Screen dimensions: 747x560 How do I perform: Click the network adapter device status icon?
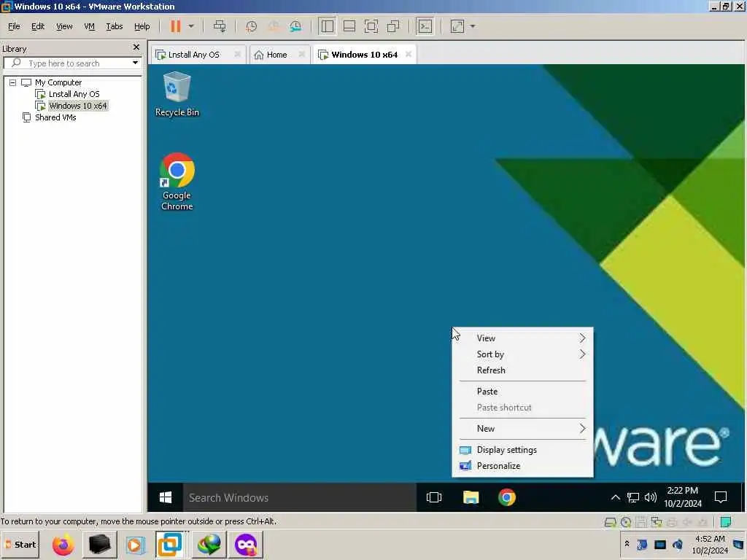(x=657, y=522)
